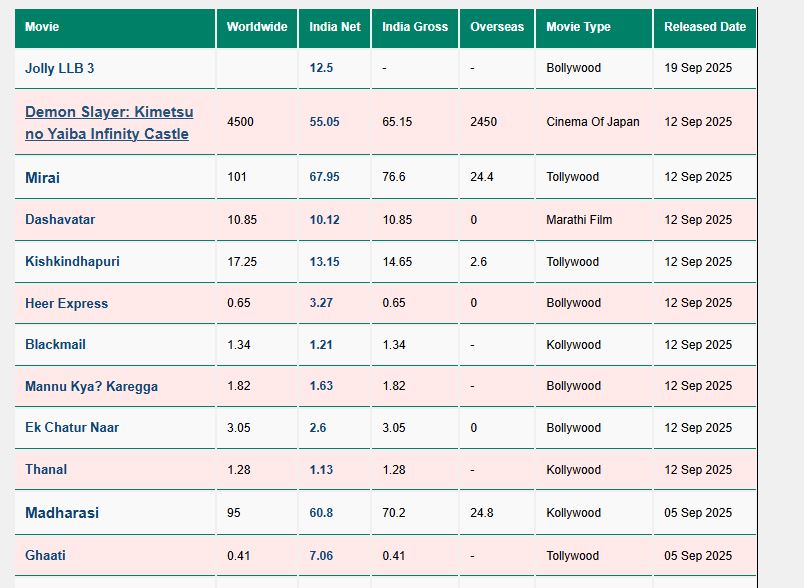Select Ghaati India Net value 7.06
This screenshot has width=804, height=588.
pos(321,556)
